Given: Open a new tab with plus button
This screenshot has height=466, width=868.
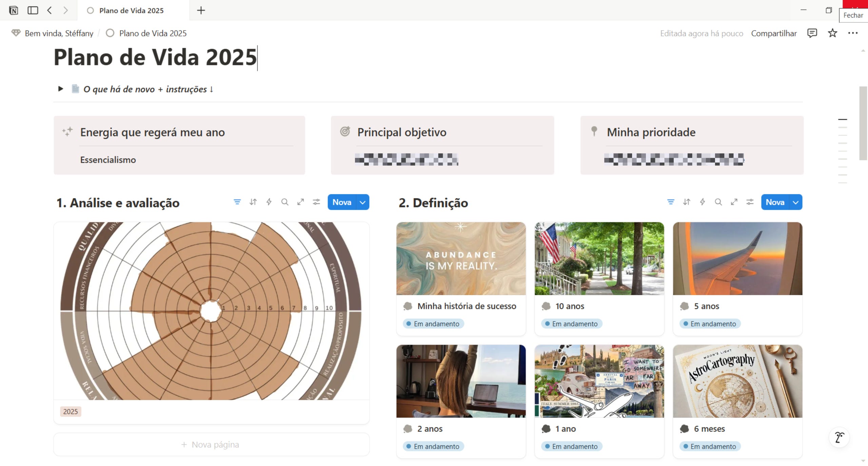Looking at the screenshot, I should pos(201,10).
